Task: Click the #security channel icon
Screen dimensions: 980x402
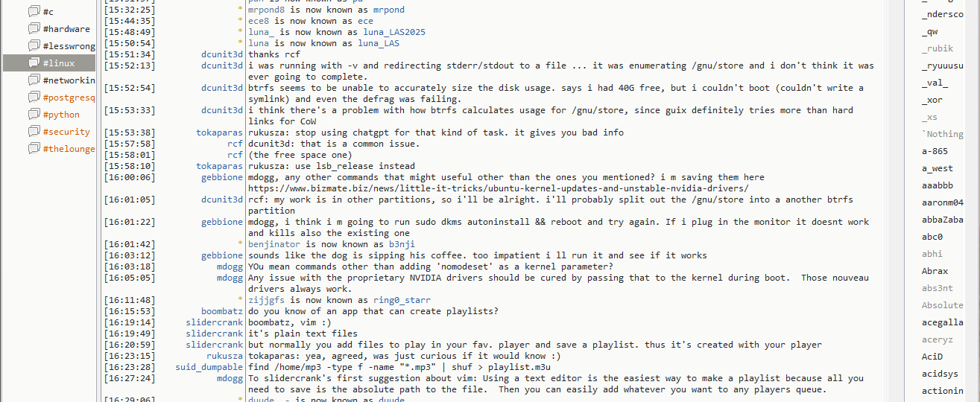Action: tap(34, 132)
